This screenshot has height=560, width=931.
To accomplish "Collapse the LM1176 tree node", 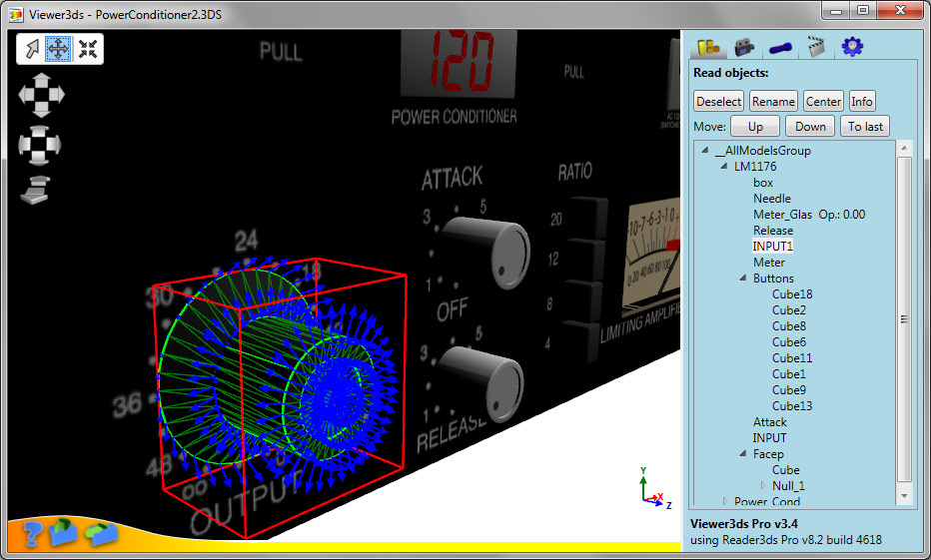I will tap(724, 167).
